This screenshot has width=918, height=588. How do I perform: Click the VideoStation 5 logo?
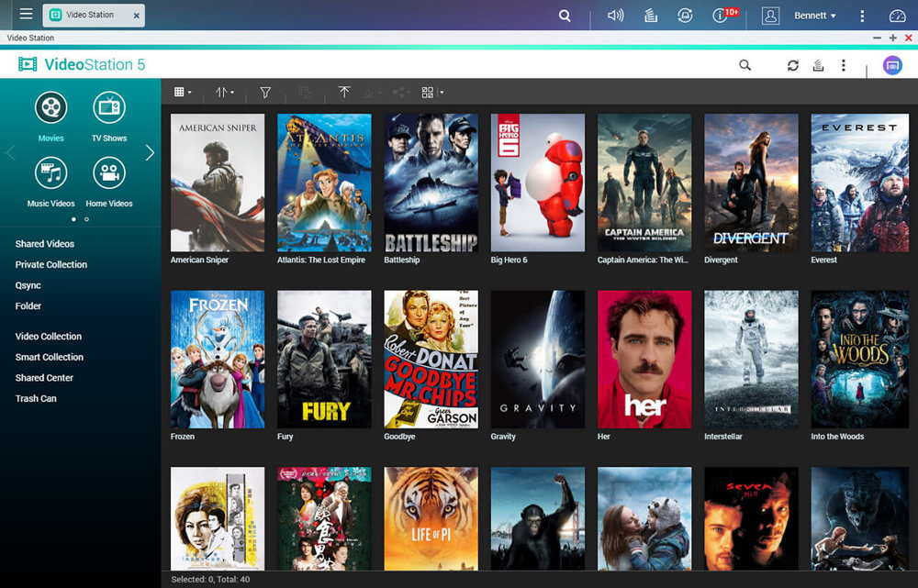[x=82, y=64]
